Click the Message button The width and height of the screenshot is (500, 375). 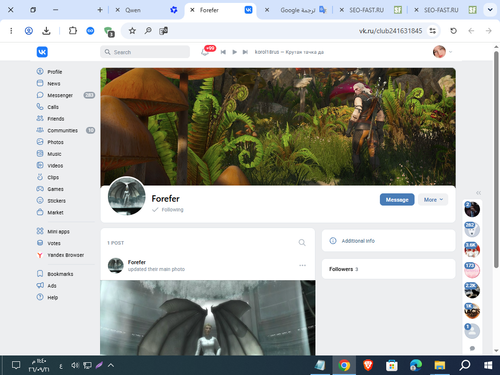(397, 200)
